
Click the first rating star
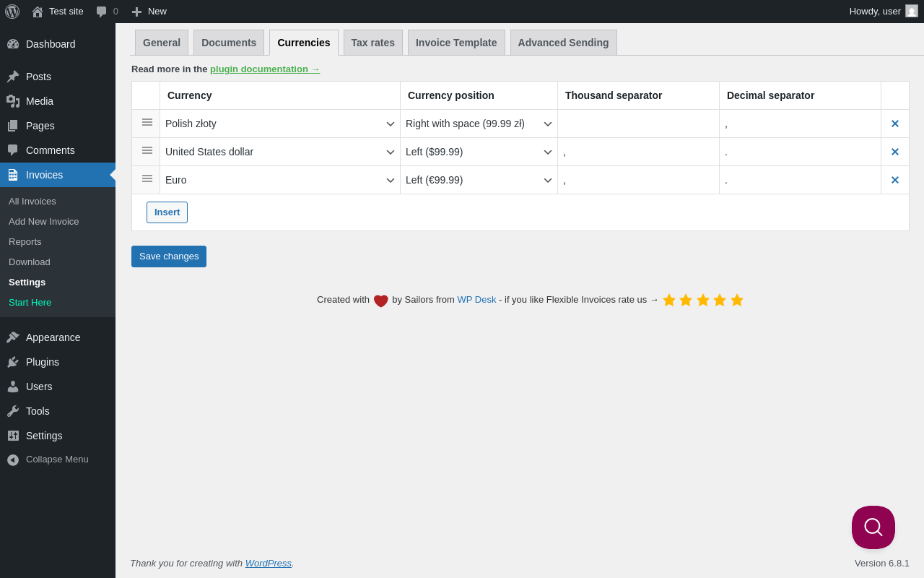669,300
